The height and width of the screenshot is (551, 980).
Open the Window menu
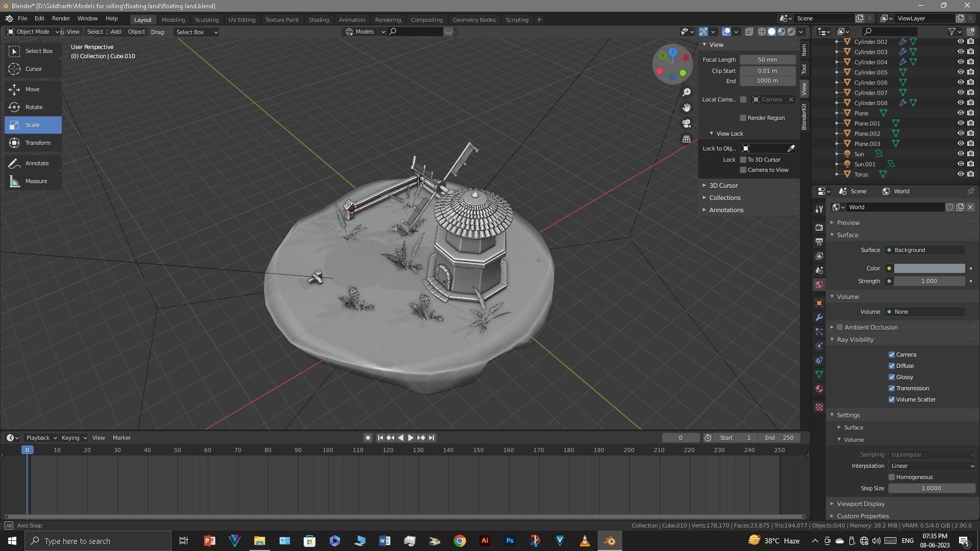(87, 18)
